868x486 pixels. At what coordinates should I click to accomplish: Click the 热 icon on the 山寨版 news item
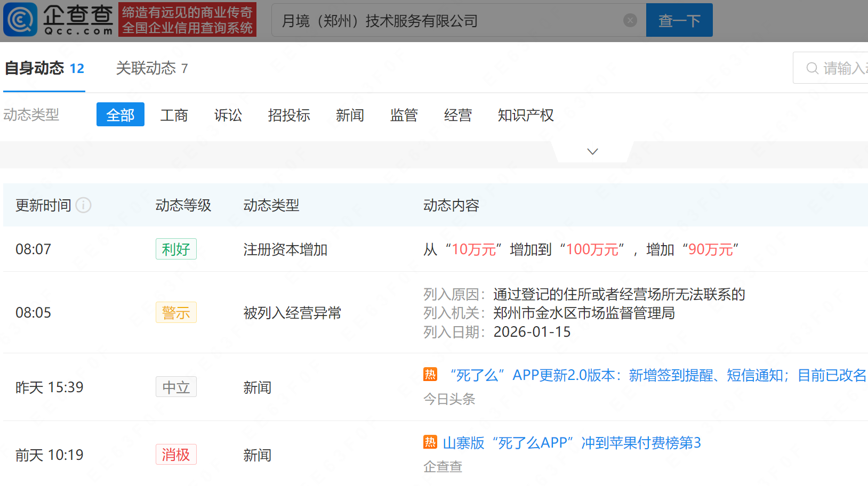tap(430, 443)
